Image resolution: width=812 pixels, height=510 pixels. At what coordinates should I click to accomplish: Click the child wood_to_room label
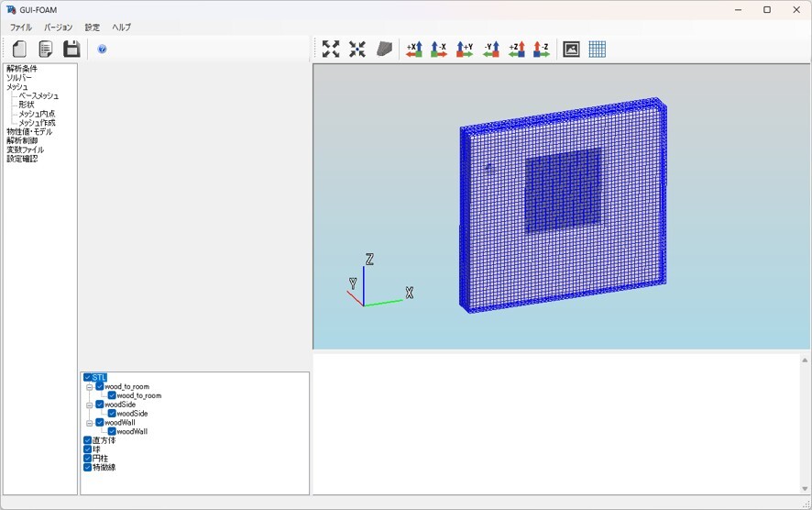click(139, 395)
